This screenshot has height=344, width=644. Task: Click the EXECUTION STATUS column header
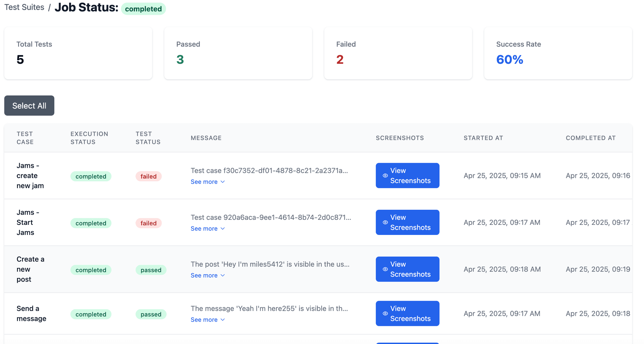pyautogui.click(x=89, y=138)
